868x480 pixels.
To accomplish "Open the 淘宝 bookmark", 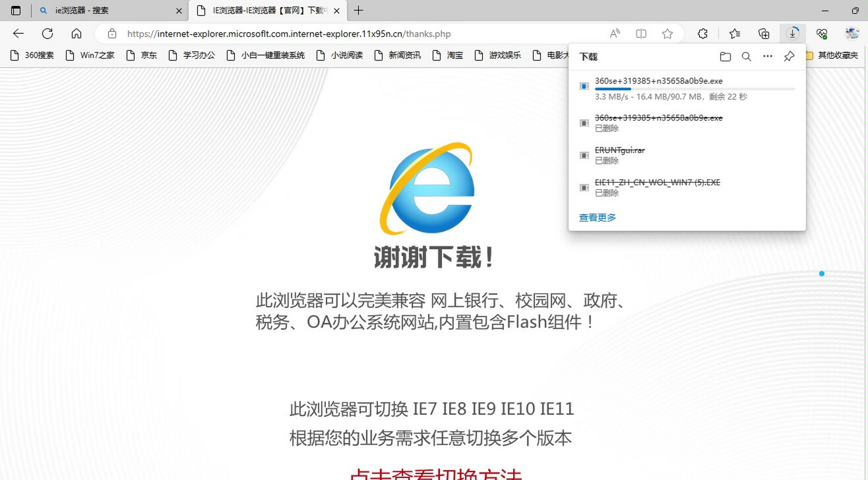I will [448, 55].
